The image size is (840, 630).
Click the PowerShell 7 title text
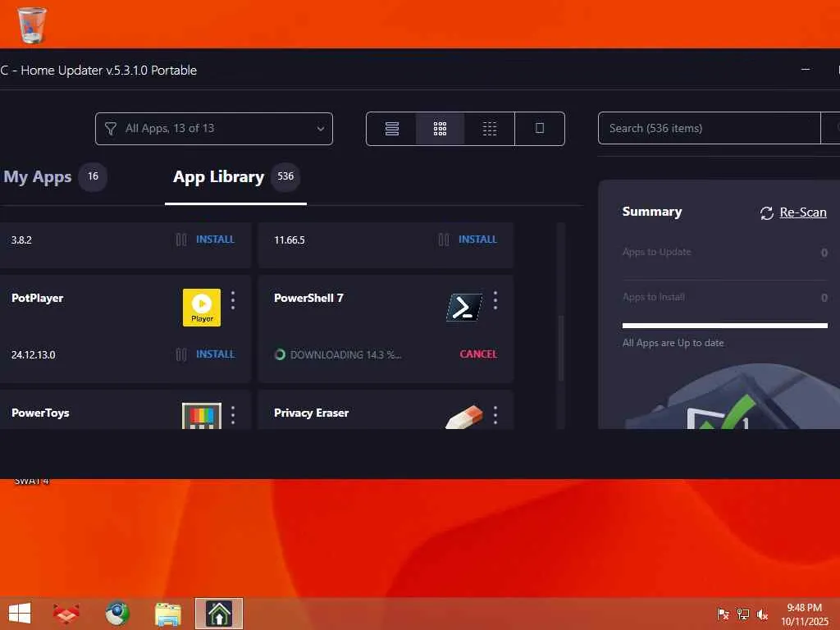[308, 298]
